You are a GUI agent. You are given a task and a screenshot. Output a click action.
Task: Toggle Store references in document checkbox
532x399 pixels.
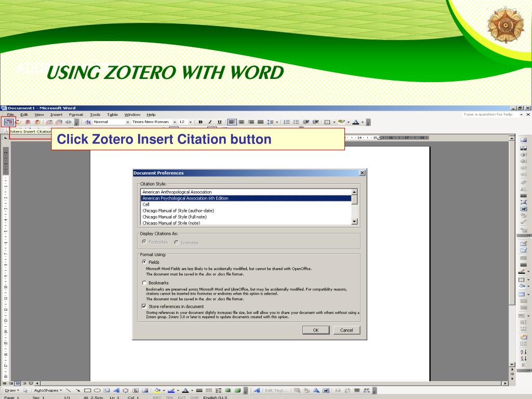coord(144,306)
